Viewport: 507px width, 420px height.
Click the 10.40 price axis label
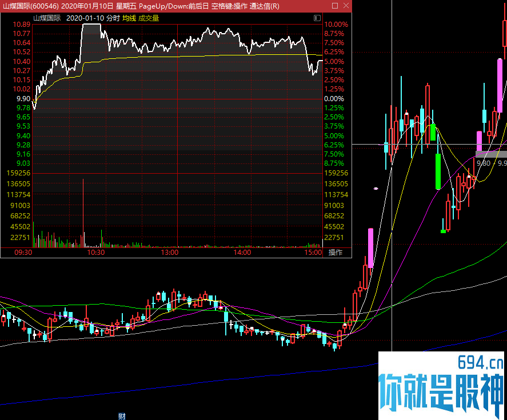click(x=22, y=62)
